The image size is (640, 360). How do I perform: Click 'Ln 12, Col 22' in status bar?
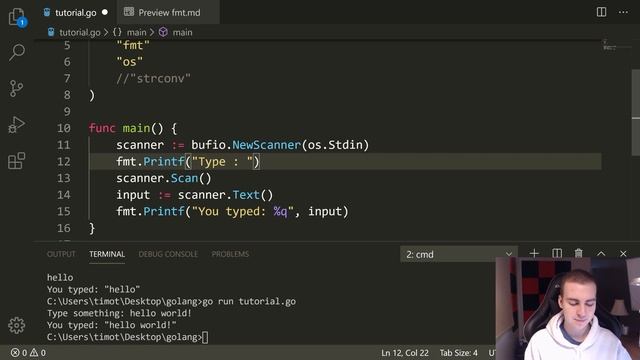[405, 353]
